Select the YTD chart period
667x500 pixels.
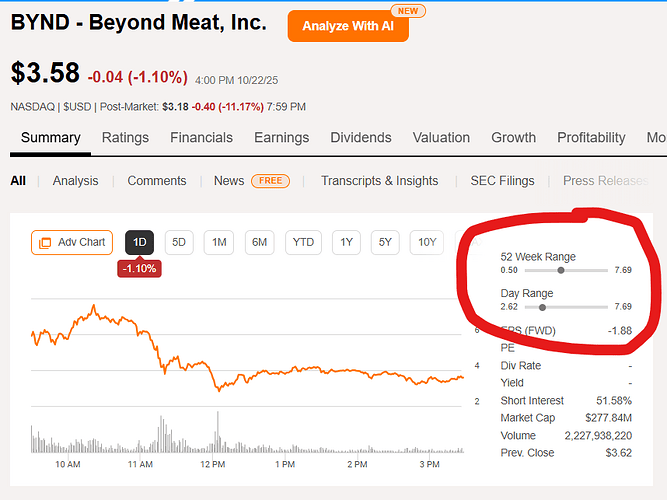click(302, 242)
